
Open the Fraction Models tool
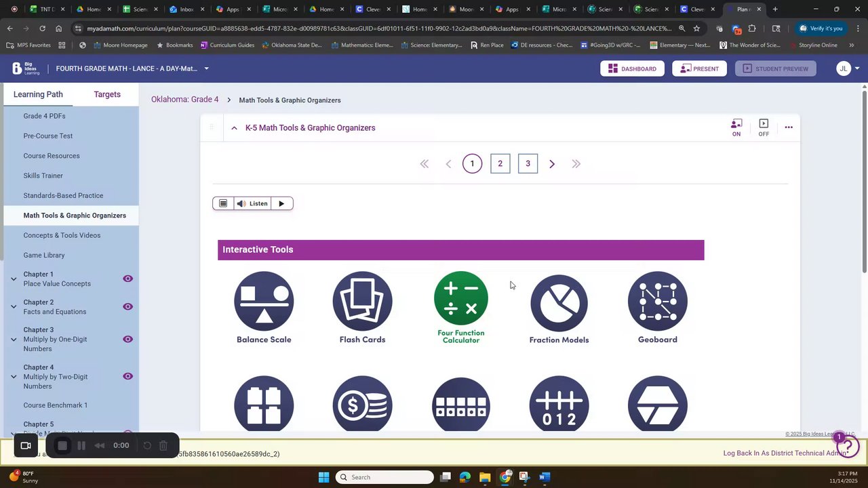(559, 308)
